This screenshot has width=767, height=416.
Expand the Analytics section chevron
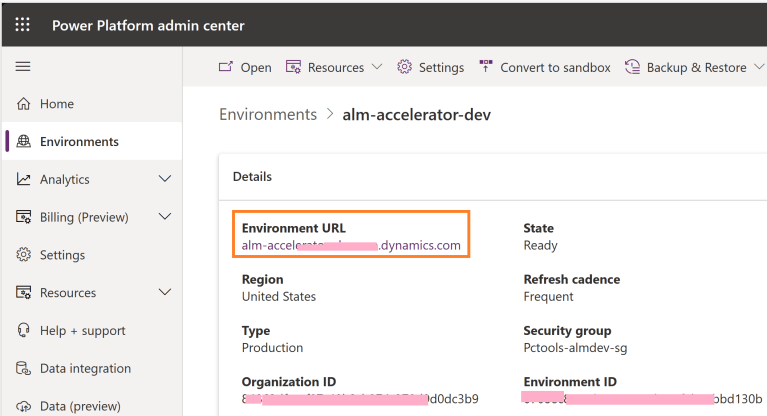click(165, 179)
